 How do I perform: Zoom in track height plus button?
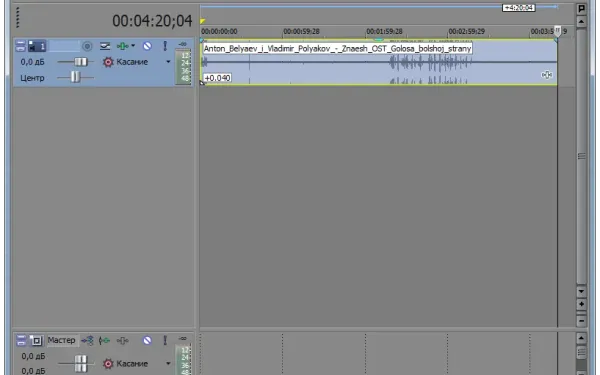click(581, 304)
